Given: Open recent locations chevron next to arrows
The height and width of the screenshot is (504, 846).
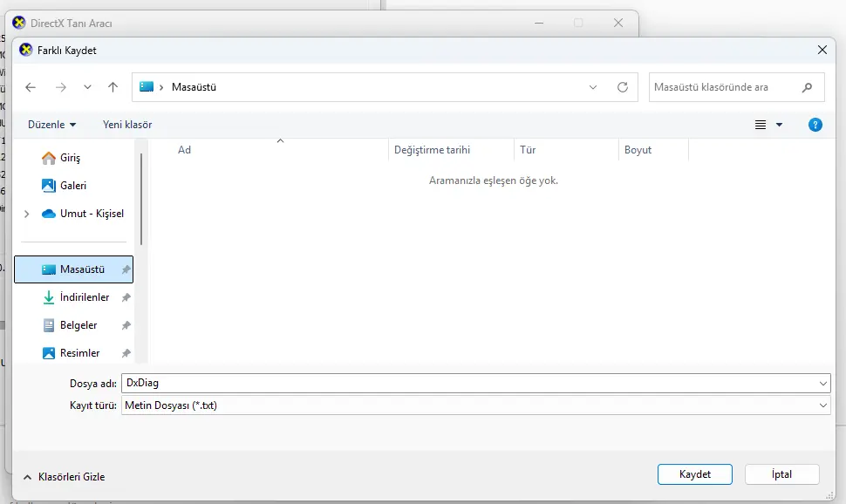Looking at the screenshot, I should (87, 87).
